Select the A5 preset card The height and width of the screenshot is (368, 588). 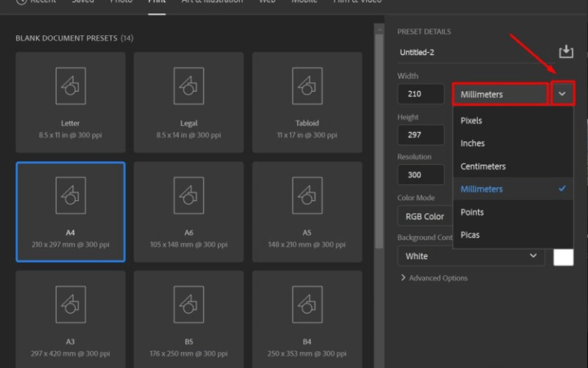tap(307, 212)
